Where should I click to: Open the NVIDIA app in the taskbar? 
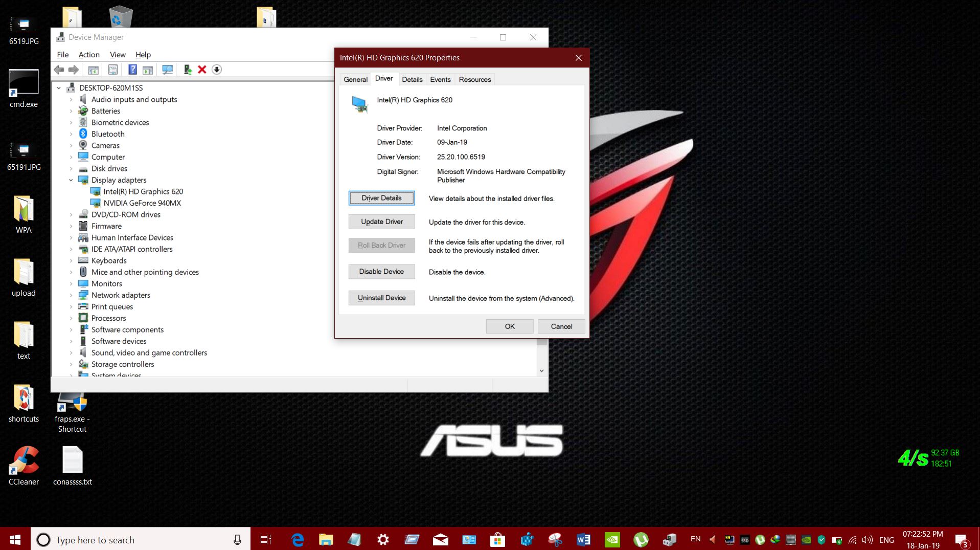click(612, 539)
